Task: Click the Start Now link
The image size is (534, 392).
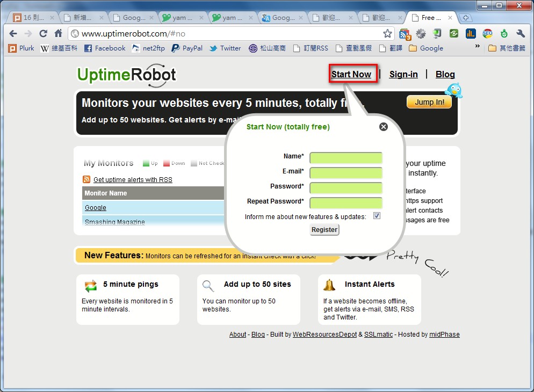Action: (351, 74)
